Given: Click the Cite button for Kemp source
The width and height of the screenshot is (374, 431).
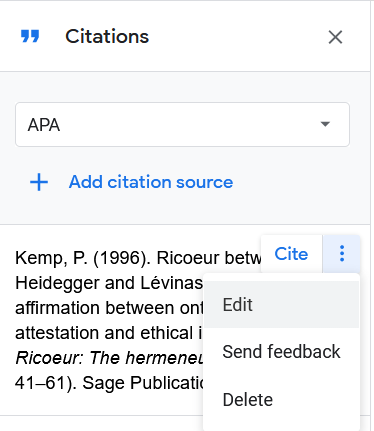Looking at the screenshot, I should pyautogui.click(x=291, y=254).
